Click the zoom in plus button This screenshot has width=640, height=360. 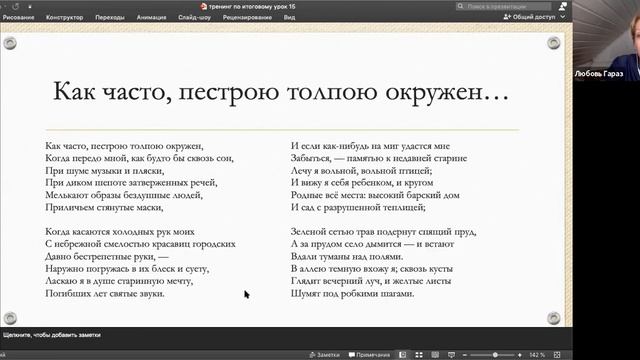(x=520, y=355)
